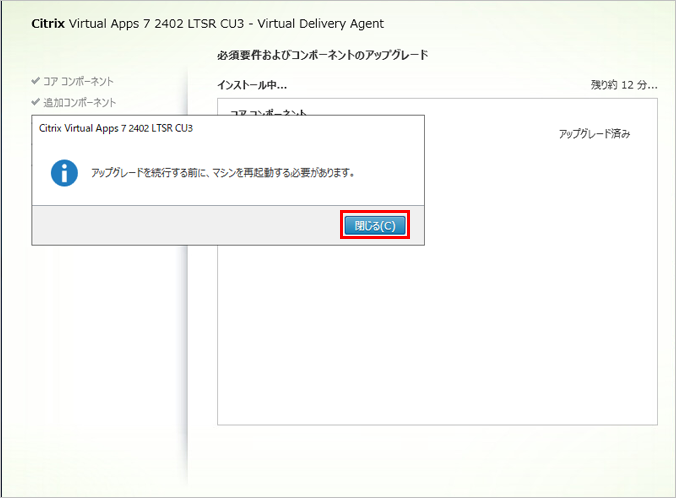Image resolution: width=676 pixels, height=498 pixels.
Task: Click the アップグレード済み status text
Action: click(594, 134)
